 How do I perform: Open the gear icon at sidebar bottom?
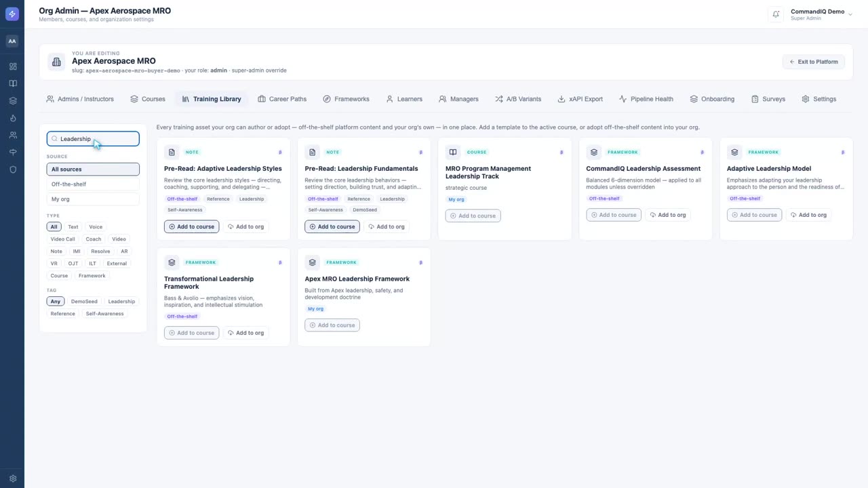point(12,479)
